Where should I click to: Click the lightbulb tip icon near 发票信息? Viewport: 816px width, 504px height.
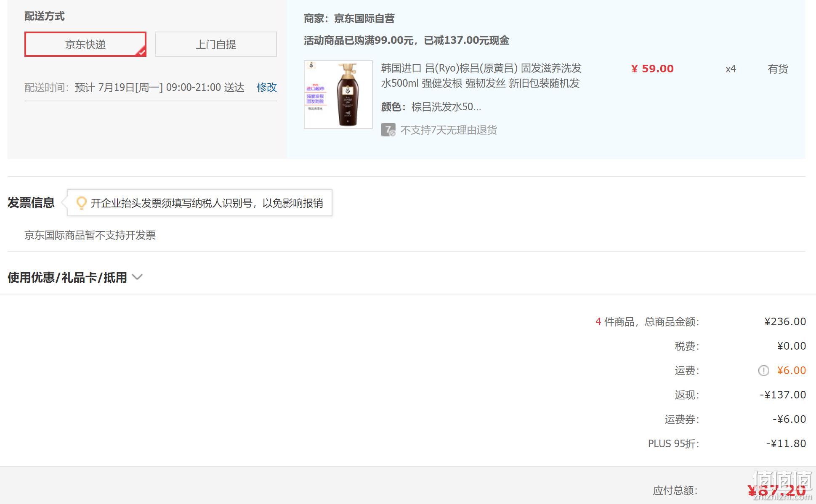pos(81,203)
